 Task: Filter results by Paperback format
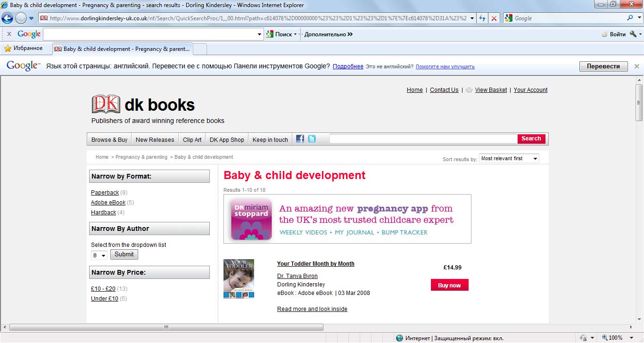point(105,193)
